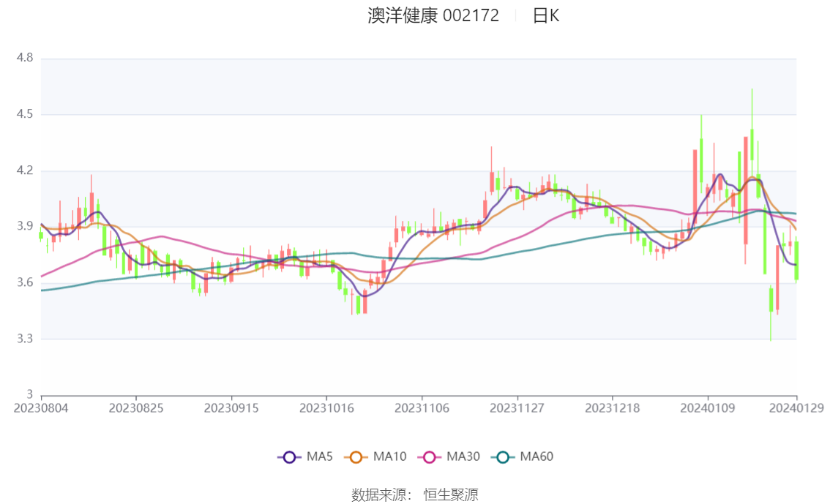Click x-axis date label 20230915
Viewport: 830px width, 504px height.
tap(231, 408)
